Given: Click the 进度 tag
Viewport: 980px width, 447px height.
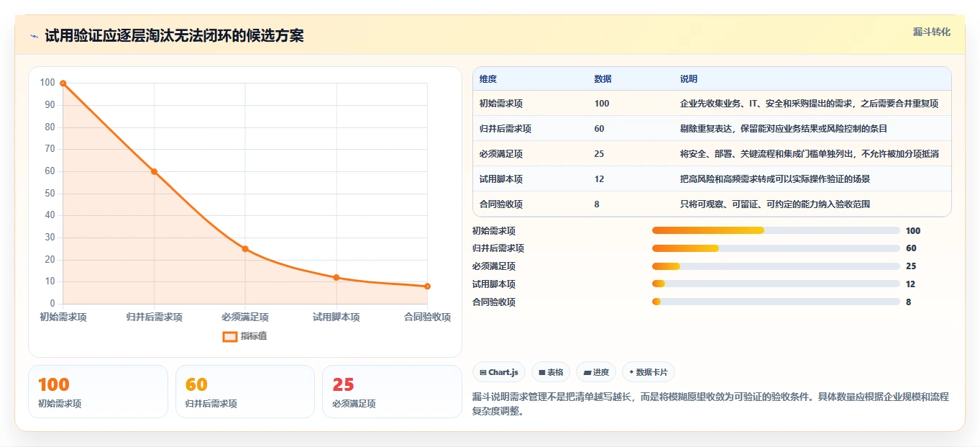Looking at the screenshot, I should [x=596, y=372].
